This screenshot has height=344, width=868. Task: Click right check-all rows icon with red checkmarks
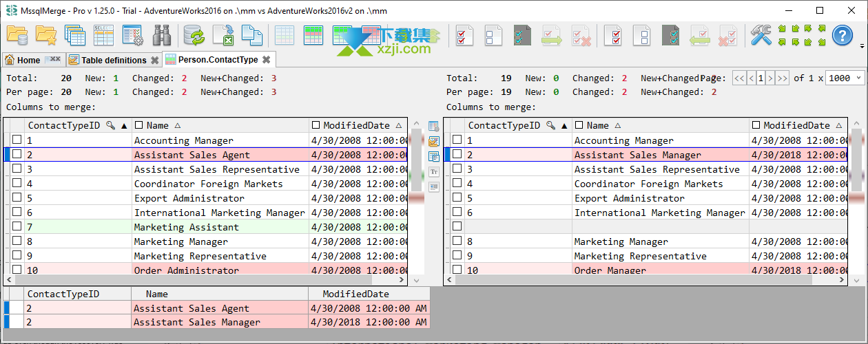[x=613, y=35]
